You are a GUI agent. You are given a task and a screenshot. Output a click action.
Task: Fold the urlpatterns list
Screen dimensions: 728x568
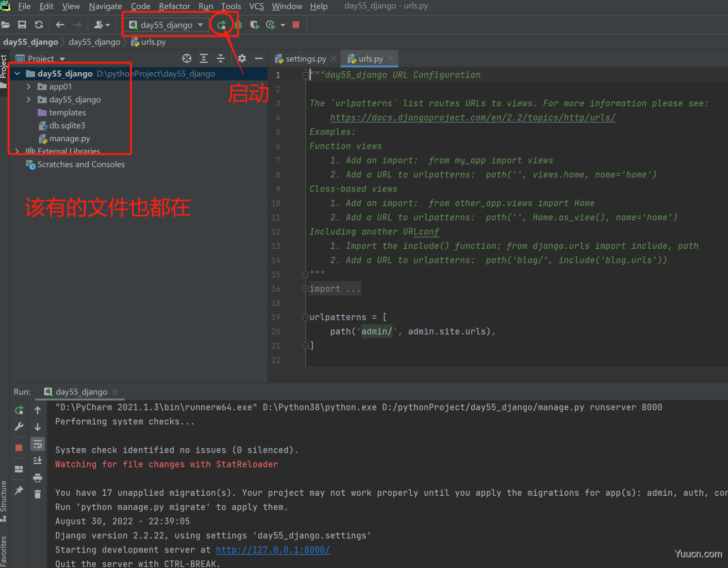(306, 318)
